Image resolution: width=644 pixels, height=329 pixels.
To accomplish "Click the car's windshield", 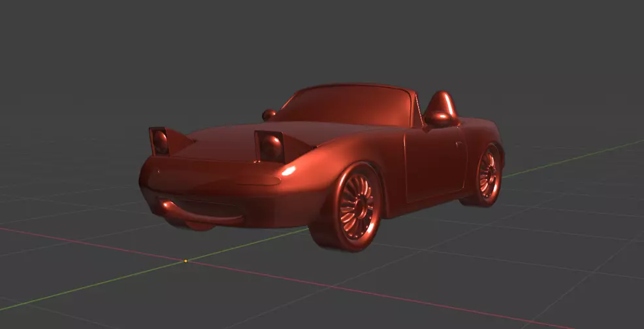I will point(347,105).
